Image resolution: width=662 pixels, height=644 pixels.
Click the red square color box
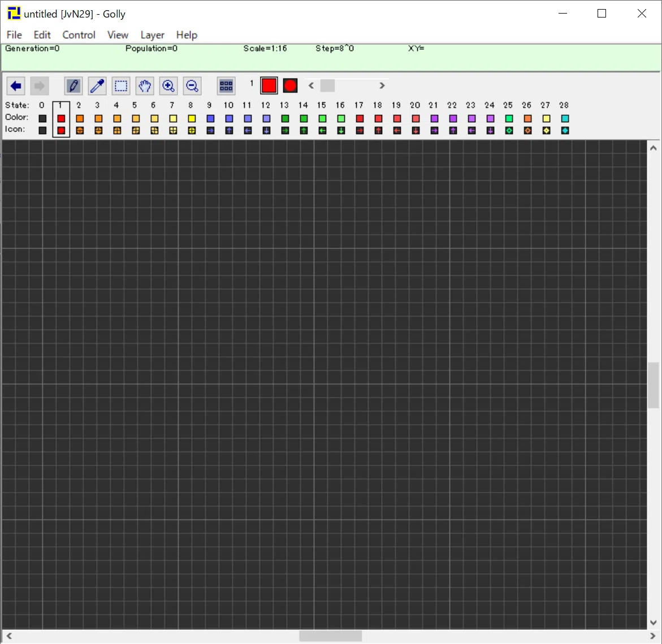269,86
